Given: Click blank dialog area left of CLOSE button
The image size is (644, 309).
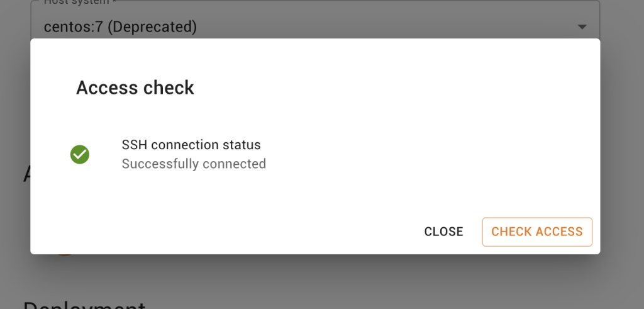Looking at the screenshot, I should tap(247, 232).
